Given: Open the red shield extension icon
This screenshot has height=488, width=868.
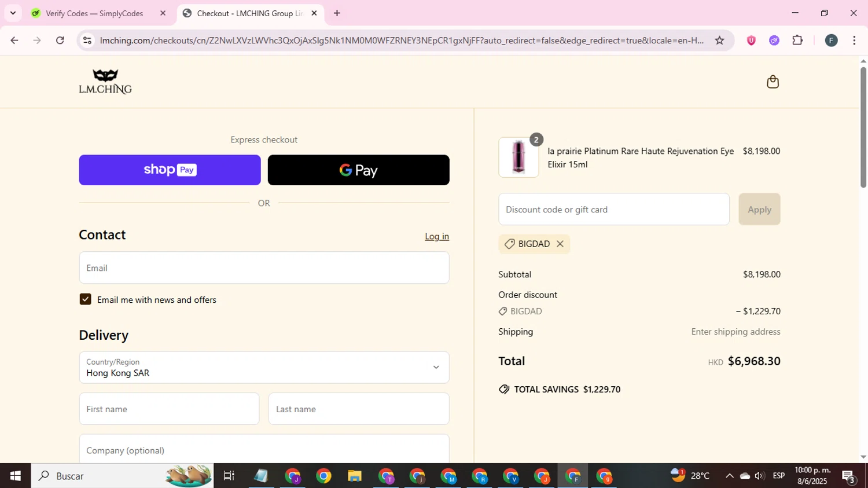Looking at the screenshot, I should coord(751,40).
